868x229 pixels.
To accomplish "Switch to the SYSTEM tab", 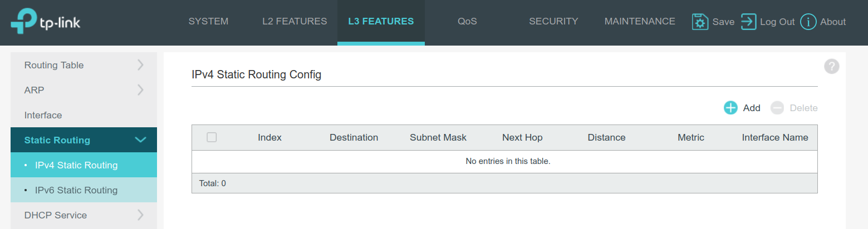I will tap(208, 22).
